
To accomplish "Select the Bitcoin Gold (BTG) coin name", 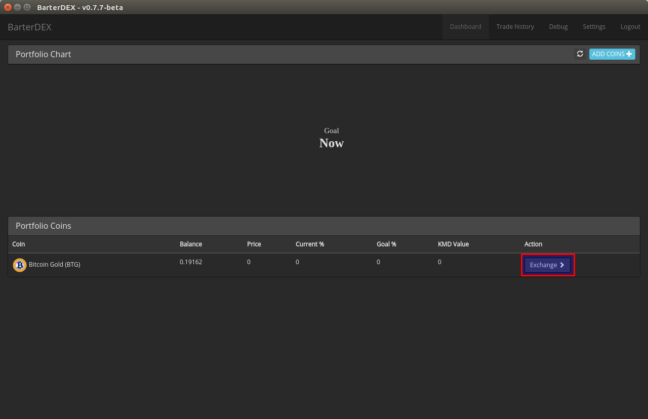I will [54, 264].
